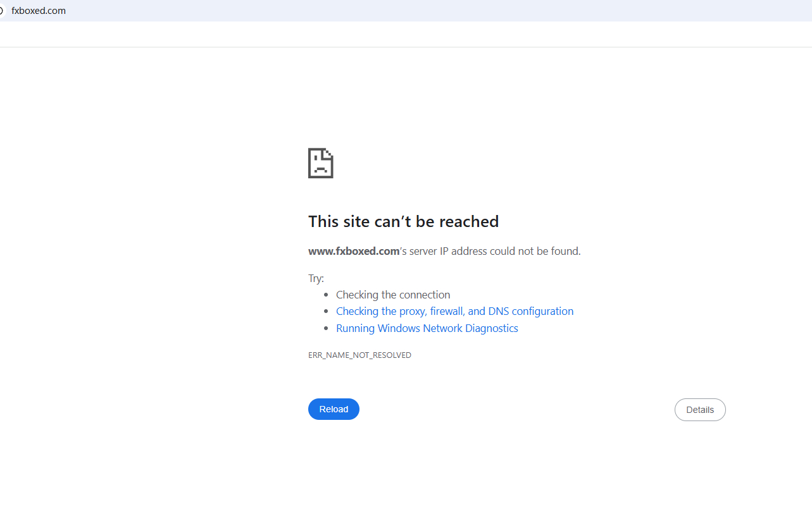Click the word "DNS" in the configuration link
812x528 pixels.
[498, 311]
